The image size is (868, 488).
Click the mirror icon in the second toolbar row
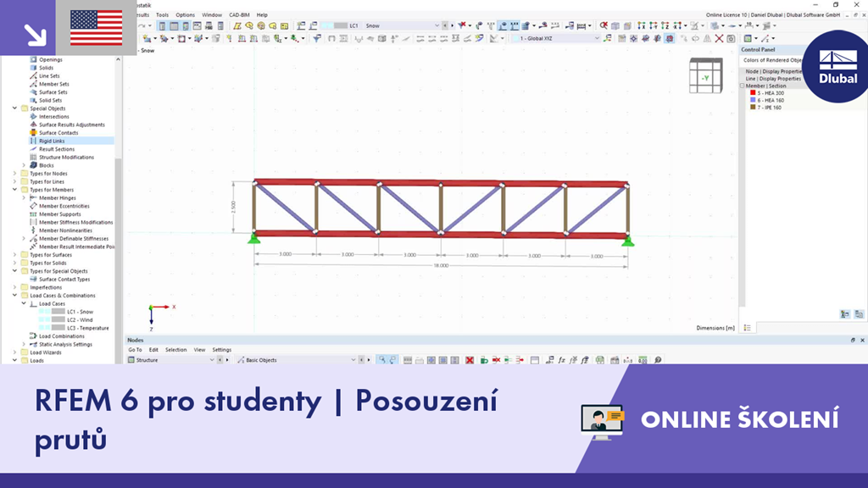point(707,38)
